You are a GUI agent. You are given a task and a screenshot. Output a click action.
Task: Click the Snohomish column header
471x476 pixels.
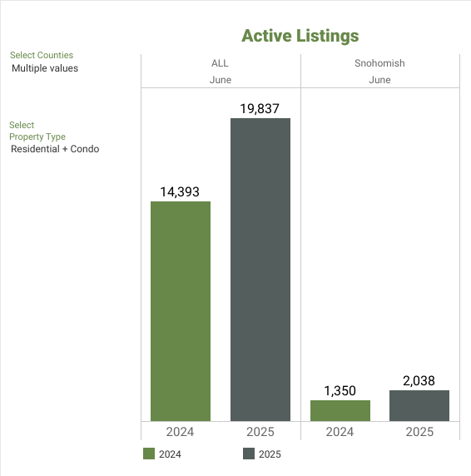379,63
